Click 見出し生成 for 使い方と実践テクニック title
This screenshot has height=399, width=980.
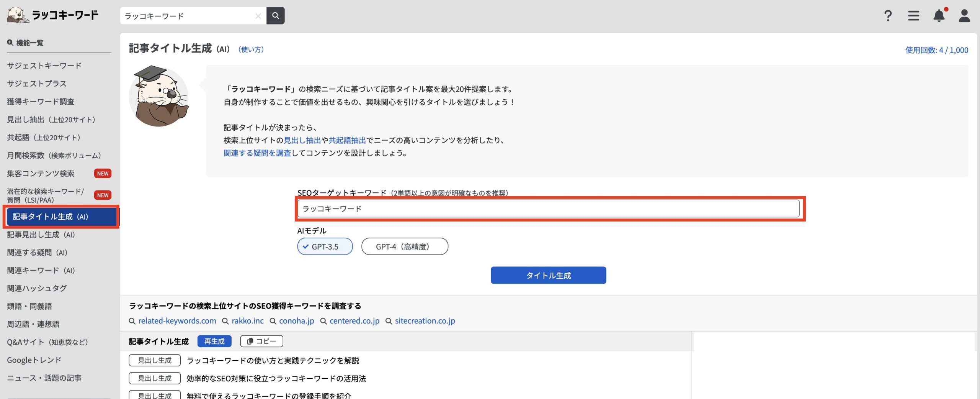click(155, 360)
